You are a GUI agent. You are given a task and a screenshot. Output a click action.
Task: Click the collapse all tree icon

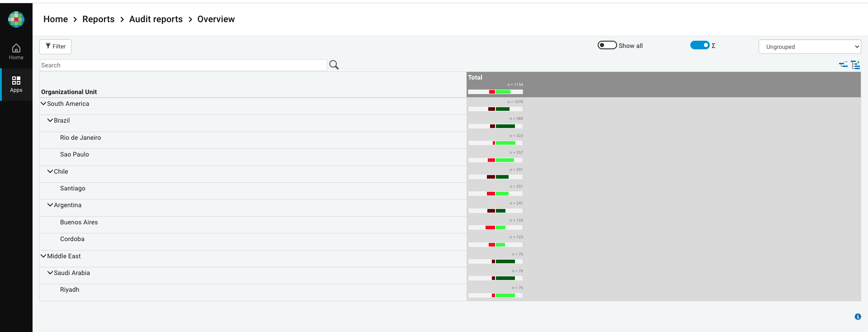[x=843, y=65]
